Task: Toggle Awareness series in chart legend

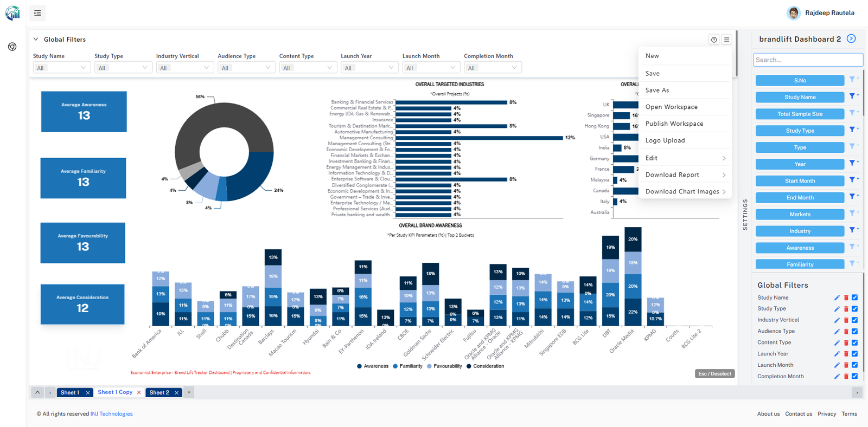Action: 373,366
